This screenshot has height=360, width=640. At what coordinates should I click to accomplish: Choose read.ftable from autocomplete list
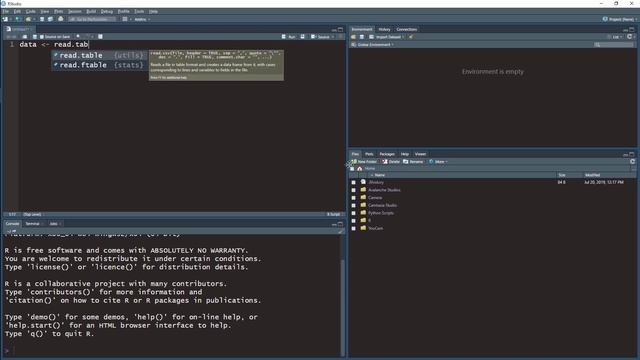click(100, 65)
